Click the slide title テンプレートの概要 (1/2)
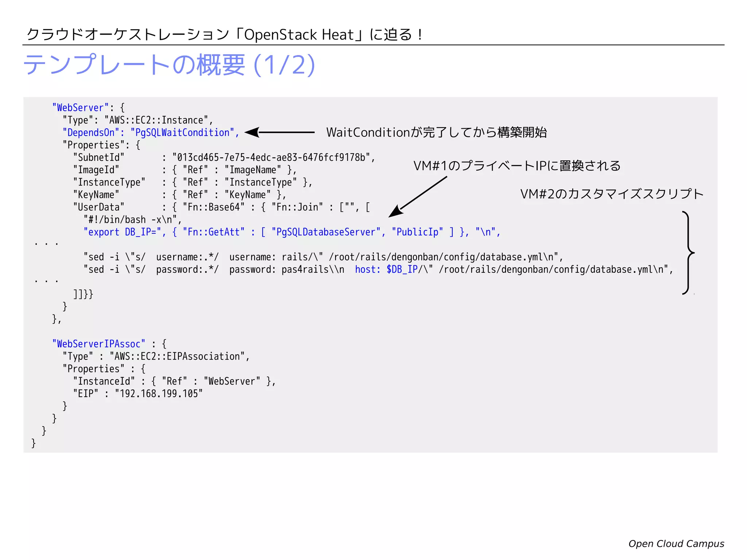The width and height of the screenshot is (747, 560). [169, 65]
